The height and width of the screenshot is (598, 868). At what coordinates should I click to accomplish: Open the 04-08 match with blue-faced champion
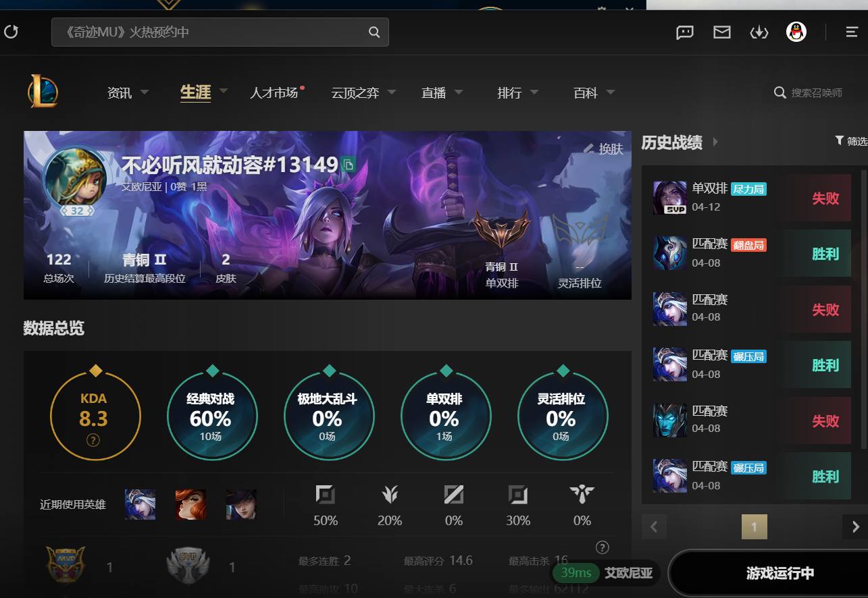point(752,420)
